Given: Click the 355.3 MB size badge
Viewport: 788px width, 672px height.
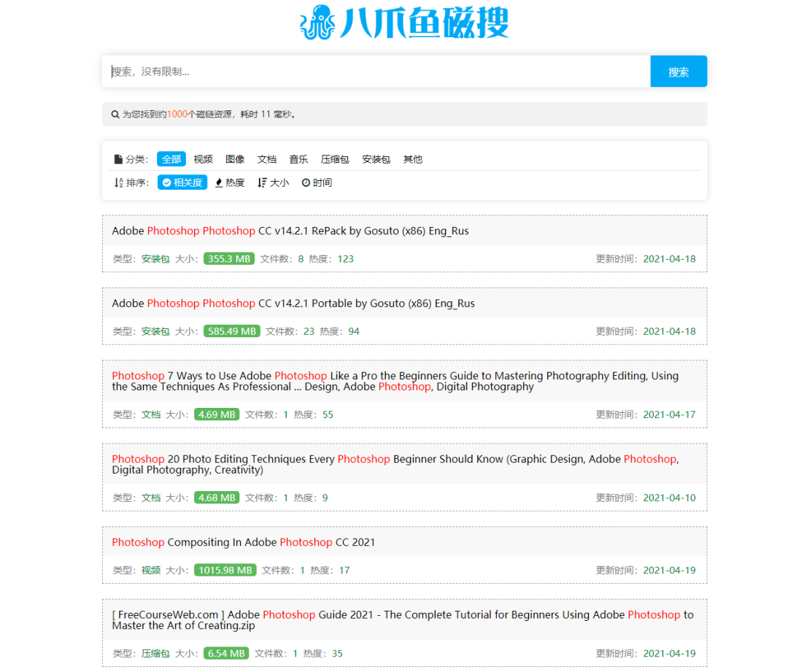Looking at the screenshot, I should tap(229, 259).
